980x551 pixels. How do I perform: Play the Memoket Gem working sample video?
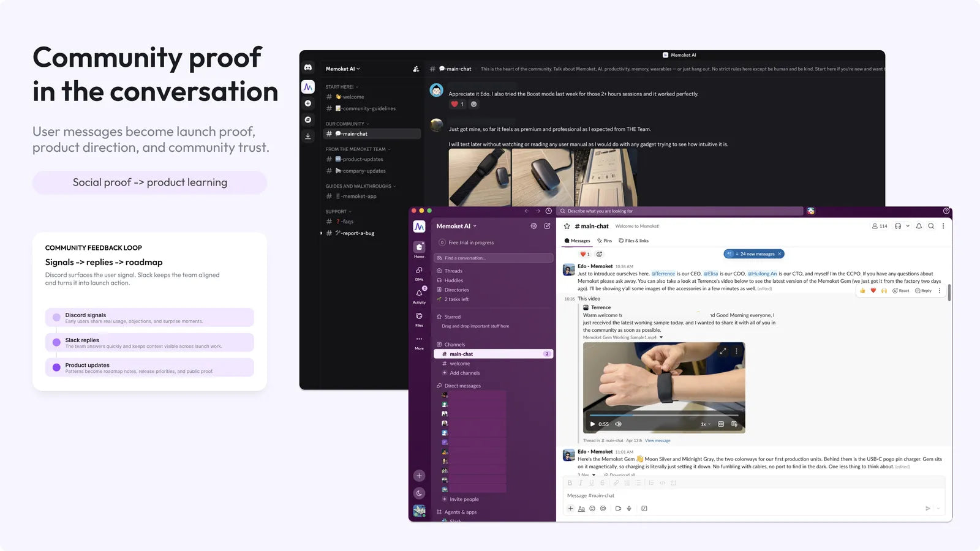592,424
